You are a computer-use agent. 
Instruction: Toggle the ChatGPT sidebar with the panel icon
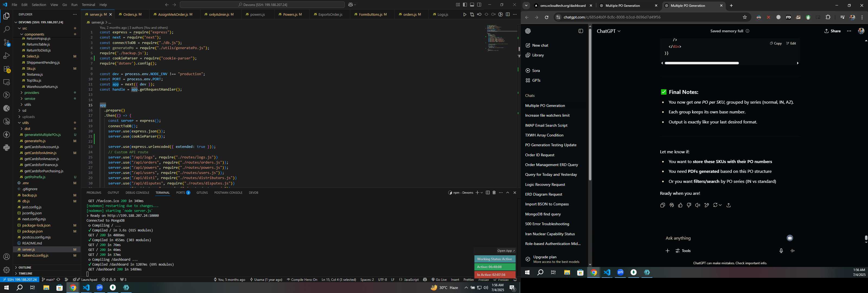580,31
